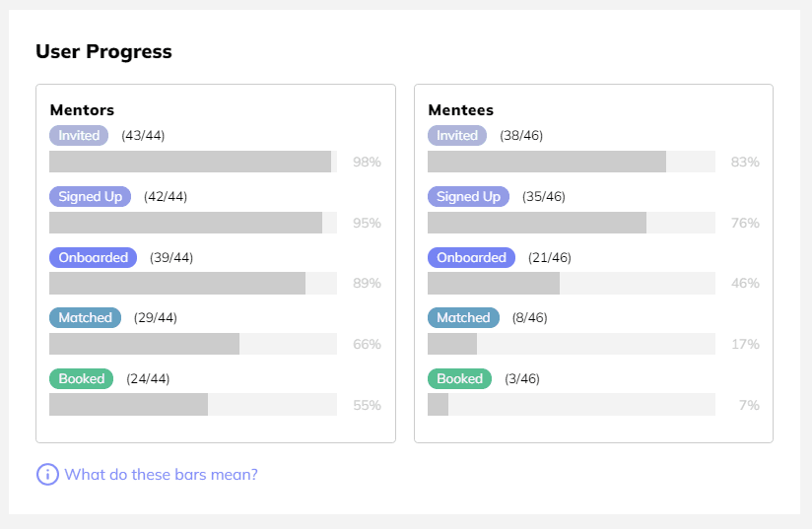Click the Mentees Invited badge
This screenshot has width=812, height=529.
tap(457, 136)
